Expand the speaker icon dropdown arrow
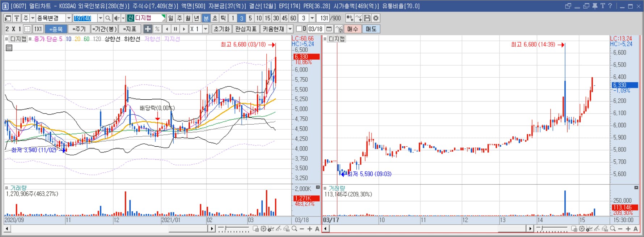Screen dimensions: 644x237 point(123,18)
